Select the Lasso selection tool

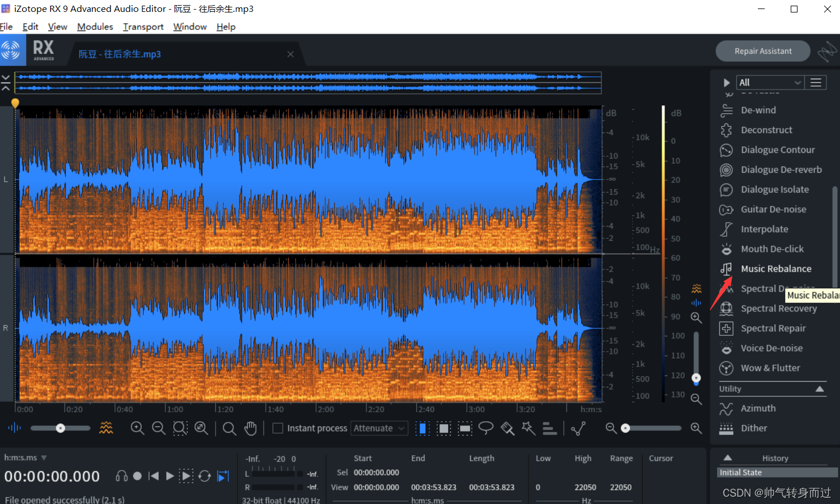[x=486, y=428]
